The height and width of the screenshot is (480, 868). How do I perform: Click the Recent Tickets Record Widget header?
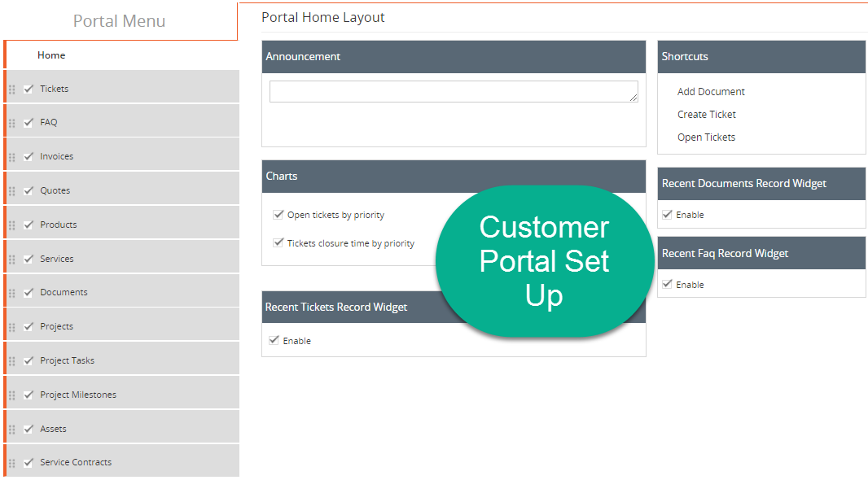[x=454, y=308]
